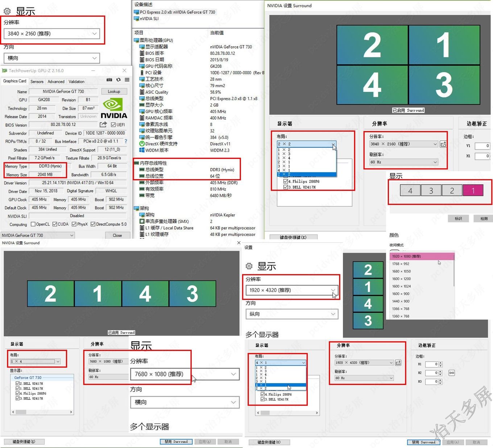Select the gray display box numbered 4

pos(410,190)
